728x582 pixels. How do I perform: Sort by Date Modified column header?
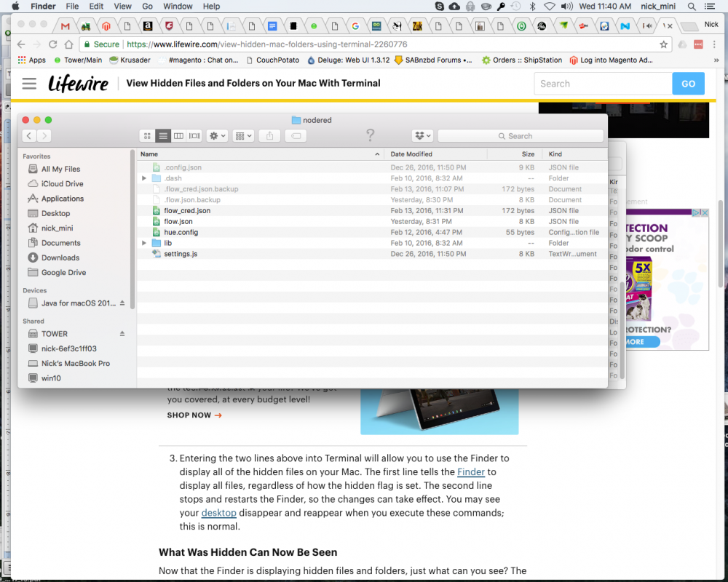point(435,154)
